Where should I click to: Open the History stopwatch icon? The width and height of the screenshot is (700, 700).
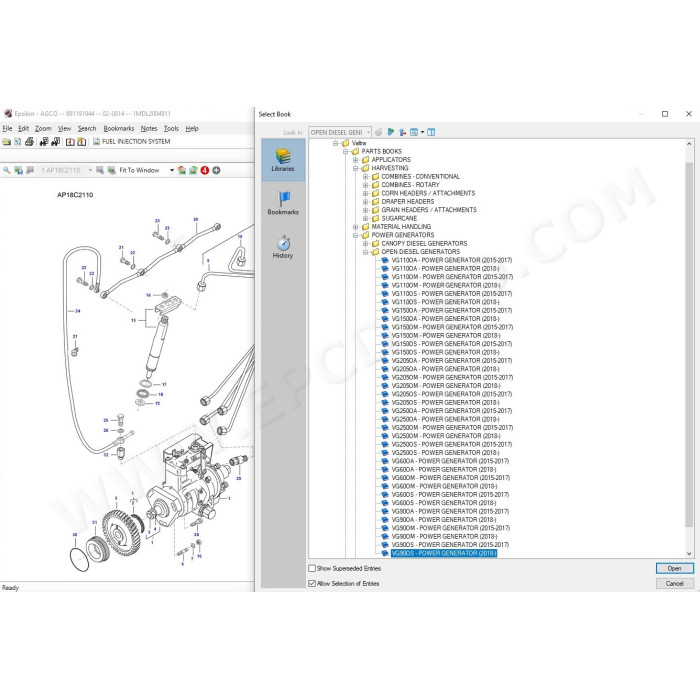coord(283,246)
